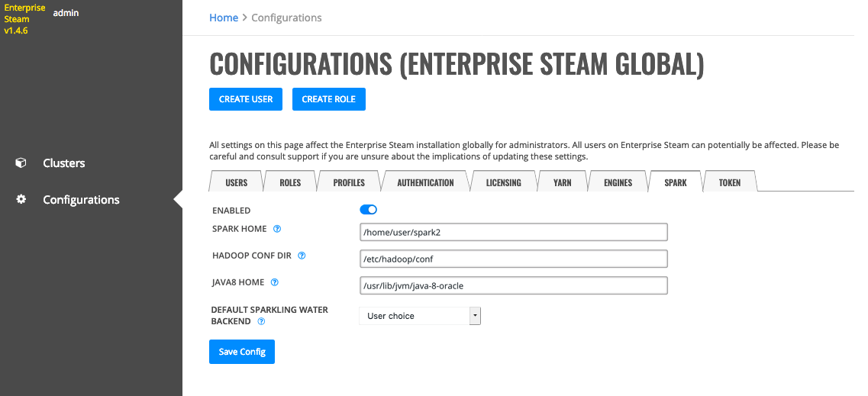Switch to the Profiles tab
Image resolution: width=868 pixels, height=396 pixels.
click(349, 182)
